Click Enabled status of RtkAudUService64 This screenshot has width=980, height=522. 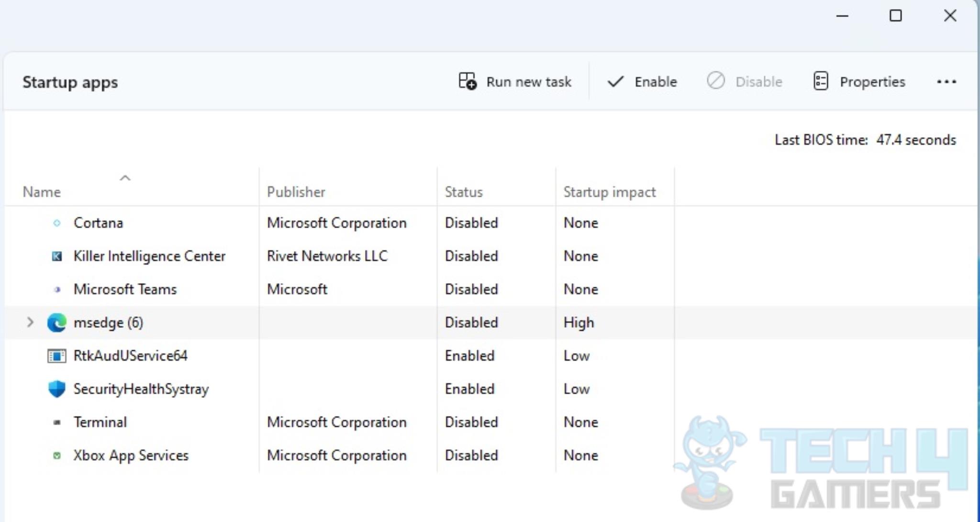coord(469,356)
